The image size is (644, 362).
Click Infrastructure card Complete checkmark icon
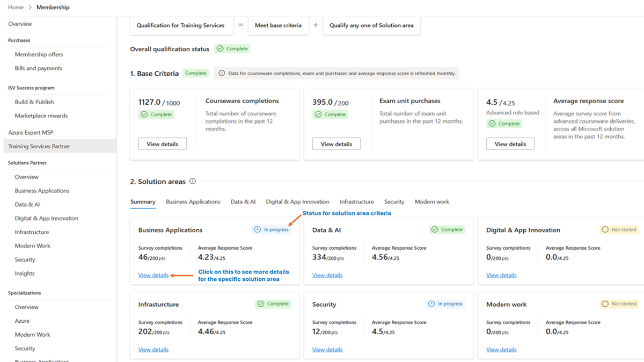(x=261, y=304)
